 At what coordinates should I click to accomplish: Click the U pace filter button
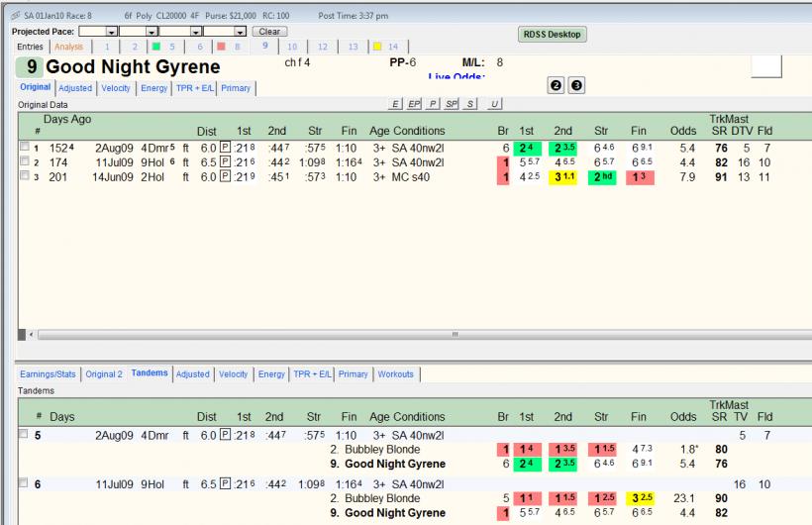click(494, 104)
